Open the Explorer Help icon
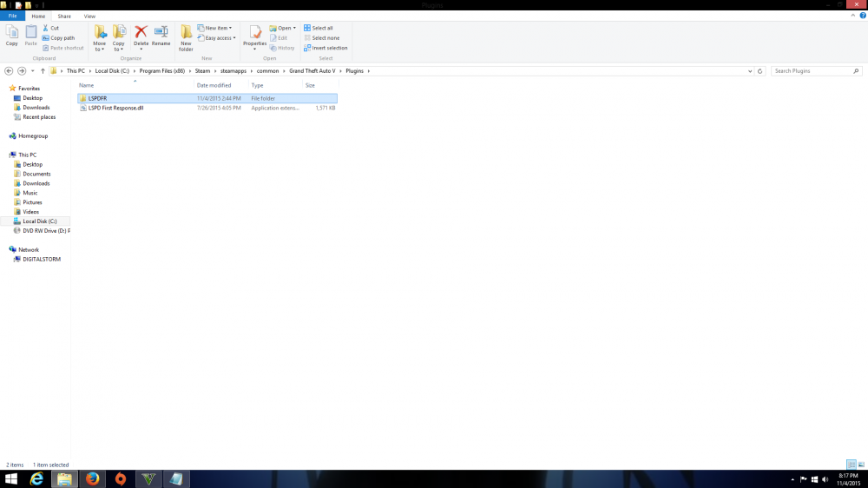 pyautogui.click(x=863, y=16)
